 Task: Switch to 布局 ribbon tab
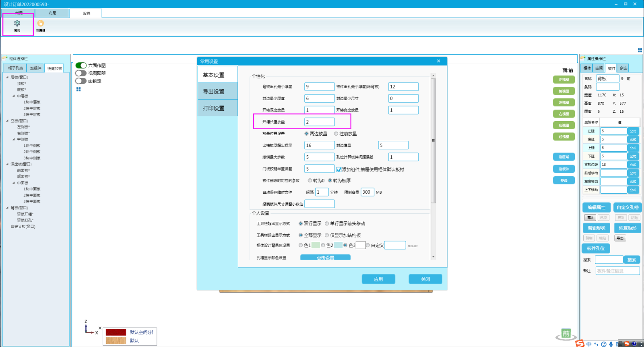click(52, 13)
